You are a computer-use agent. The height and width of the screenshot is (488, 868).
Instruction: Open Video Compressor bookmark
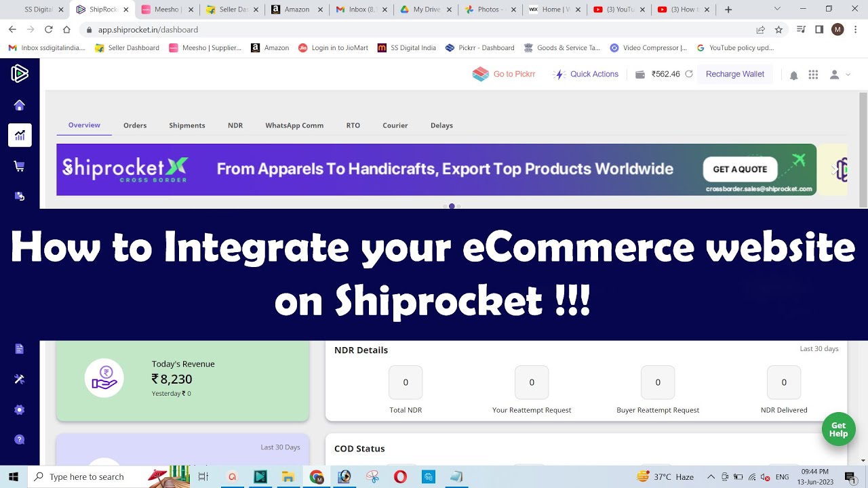point(648,48)
